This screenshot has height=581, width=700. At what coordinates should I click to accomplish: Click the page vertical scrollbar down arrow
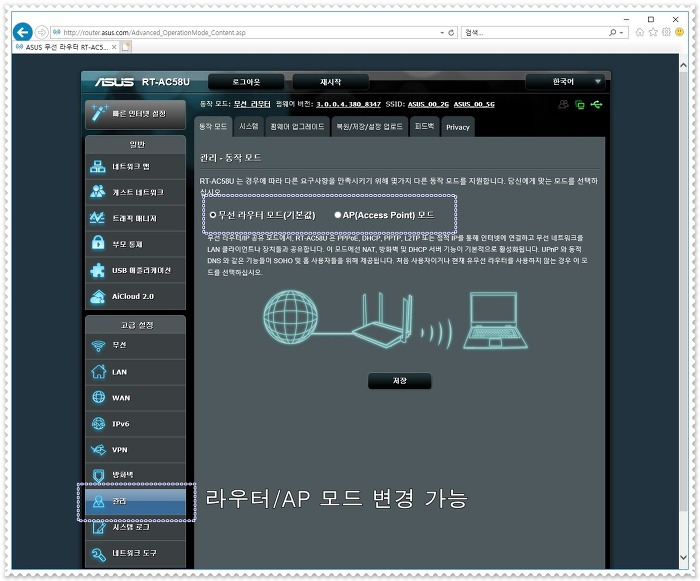[683, 557]
